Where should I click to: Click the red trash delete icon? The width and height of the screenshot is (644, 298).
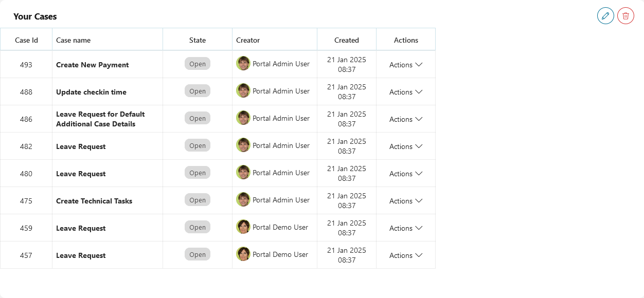pos(625,16)
